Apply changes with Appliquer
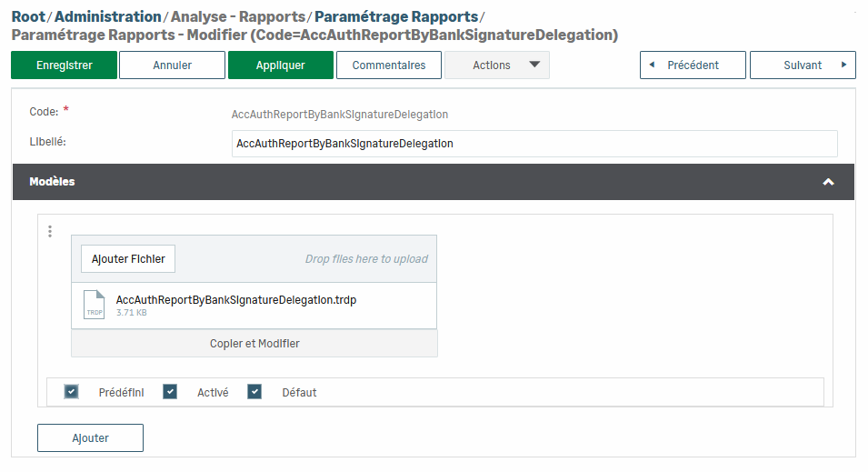 281,65
